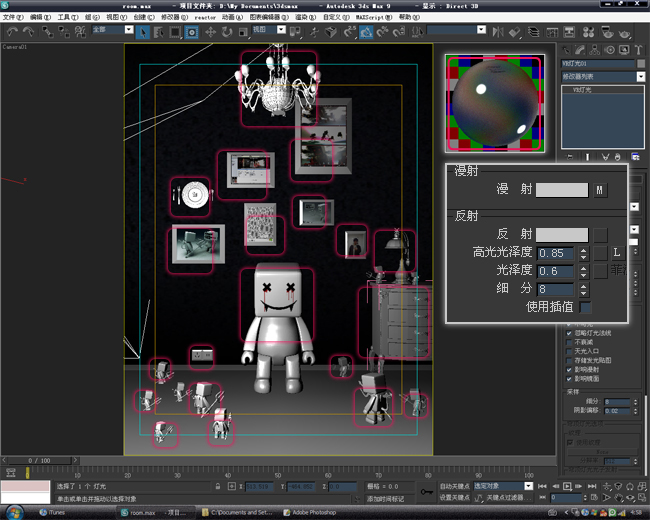Open the 渲染 menu
The width and height of the screenshot is (650, 520).
306,17
